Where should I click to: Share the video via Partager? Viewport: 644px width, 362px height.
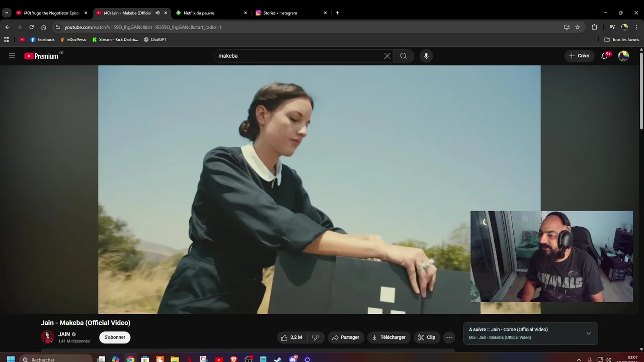[345, 337]
